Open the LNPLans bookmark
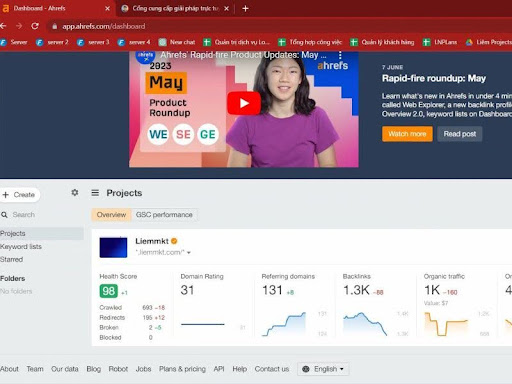This screenshot has width=512, height=384. (440, 42)
